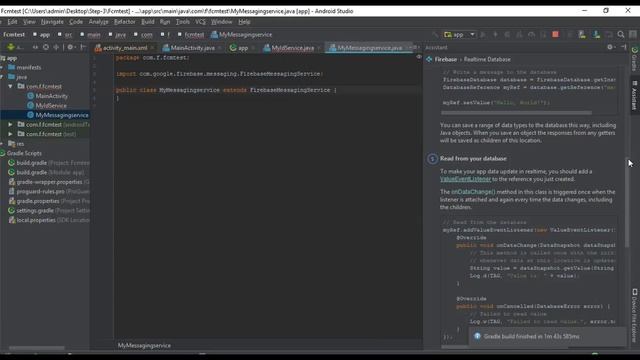Select the java folder in tree
This screenshot has width=640, height=360.
point(18,77)
